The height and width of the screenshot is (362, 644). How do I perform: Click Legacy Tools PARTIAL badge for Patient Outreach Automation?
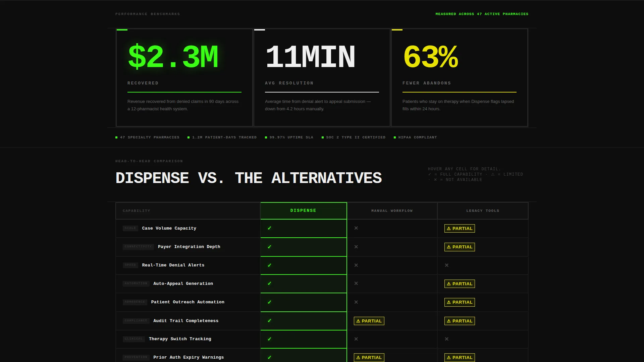[460, 302]
